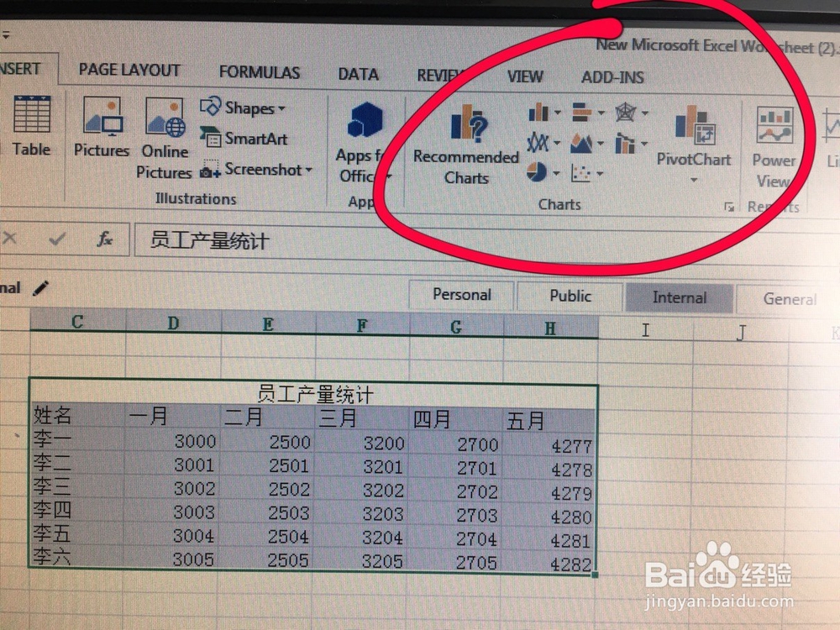
Task: Open Power View
Action: pos(774,147)
